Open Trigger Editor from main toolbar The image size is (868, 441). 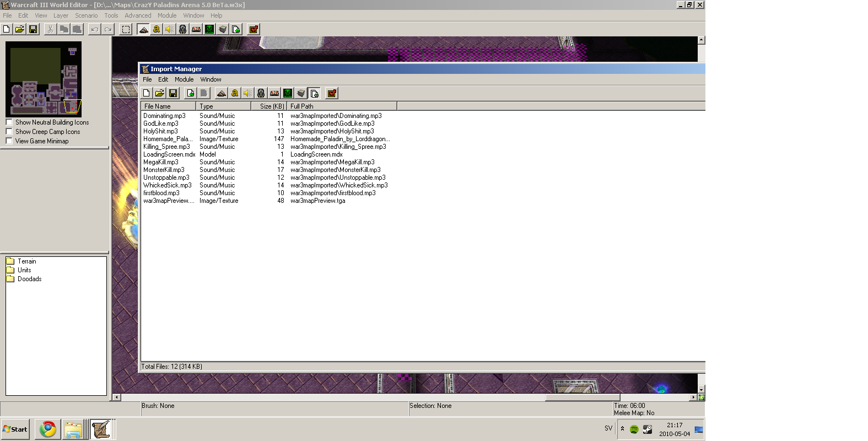coord(157,29)
